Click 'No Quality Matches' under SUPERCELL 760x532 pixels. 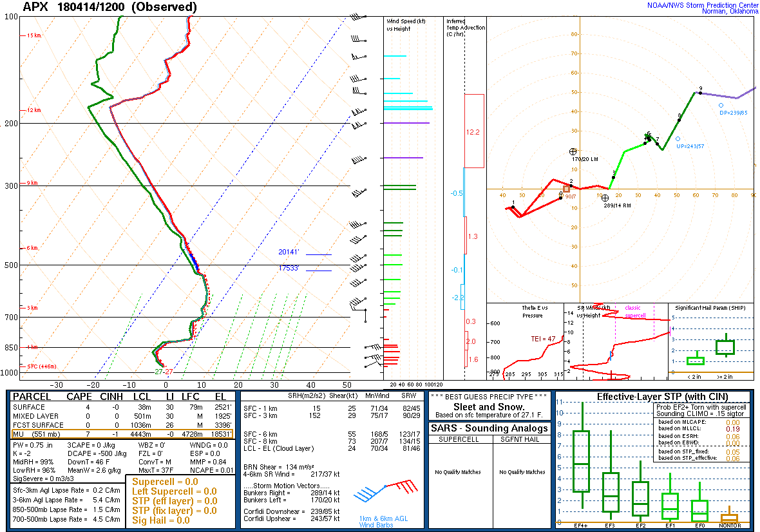(x=457, y=472)
